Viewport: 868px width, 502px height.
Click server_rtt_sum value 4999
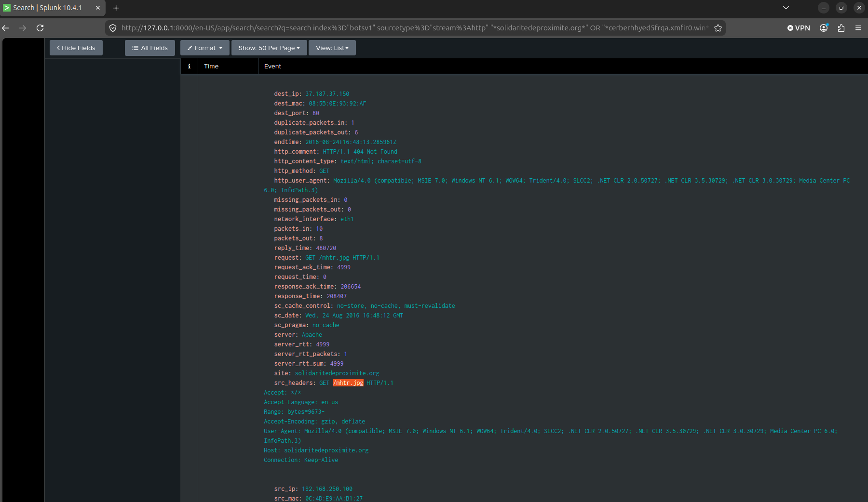[x=337, y=364]
